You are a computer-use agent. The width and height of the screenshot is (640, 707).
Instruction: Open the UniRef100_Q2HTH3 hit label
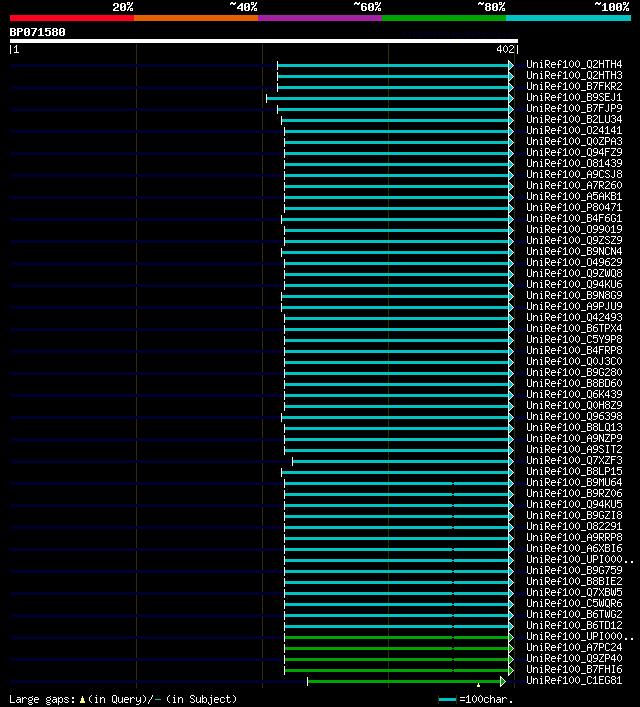[x=574, y=75]
